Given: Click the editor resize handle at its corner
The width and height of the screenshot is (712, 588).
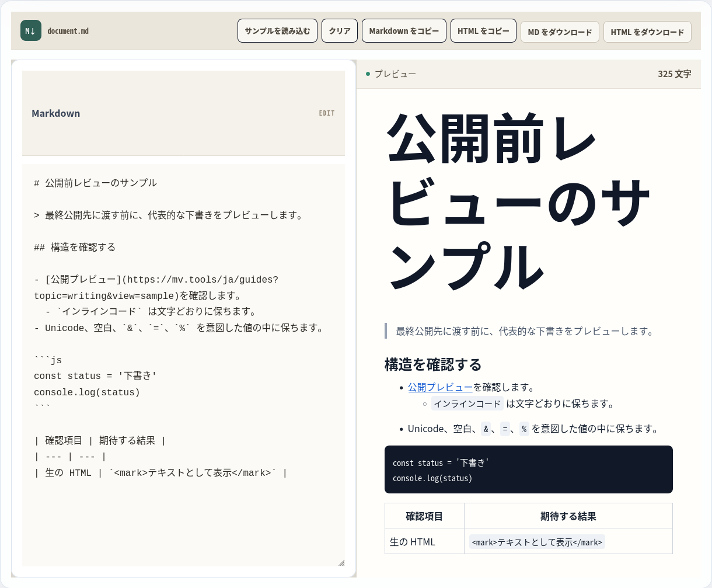Looking at the screenshot, I should (341, 562).
